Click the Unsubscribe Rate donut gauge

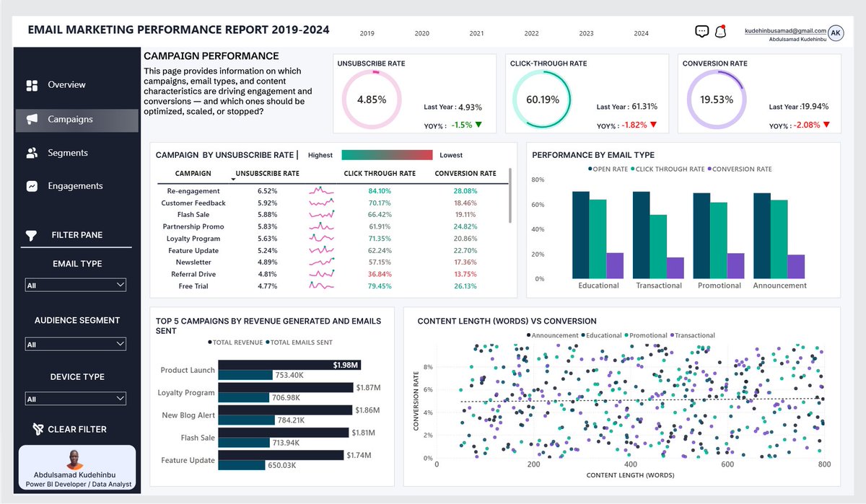click(x=372, y=100)
